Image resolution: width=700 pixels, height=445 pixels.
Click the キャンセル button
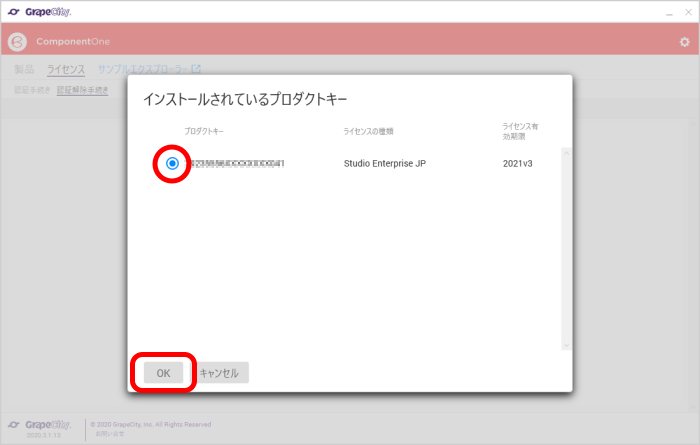[x=219, y=373]
